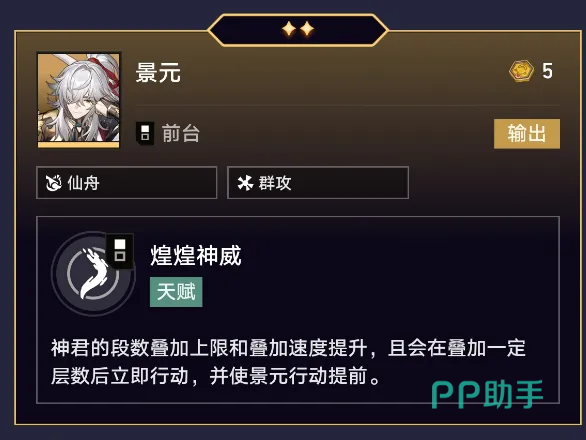Select the 天赋 talent label
This screenshot has width=586, height=440.
(x=176, y=292)
